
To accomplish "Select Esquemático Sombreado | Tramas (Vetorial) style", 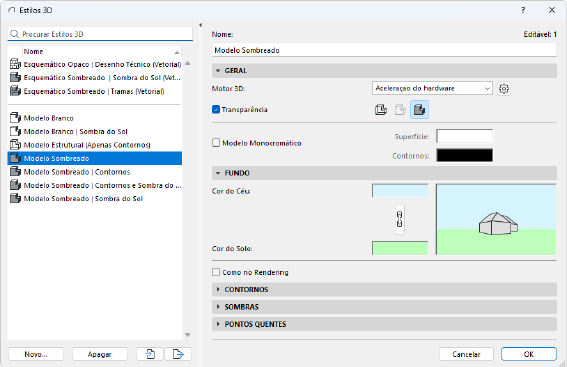I will (95, 91).
